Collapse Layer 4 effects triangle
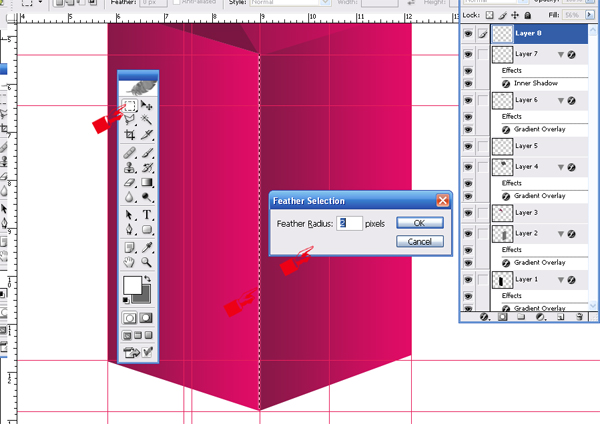The height and width of the screenshot is (424, 600). tap(561, 167)
